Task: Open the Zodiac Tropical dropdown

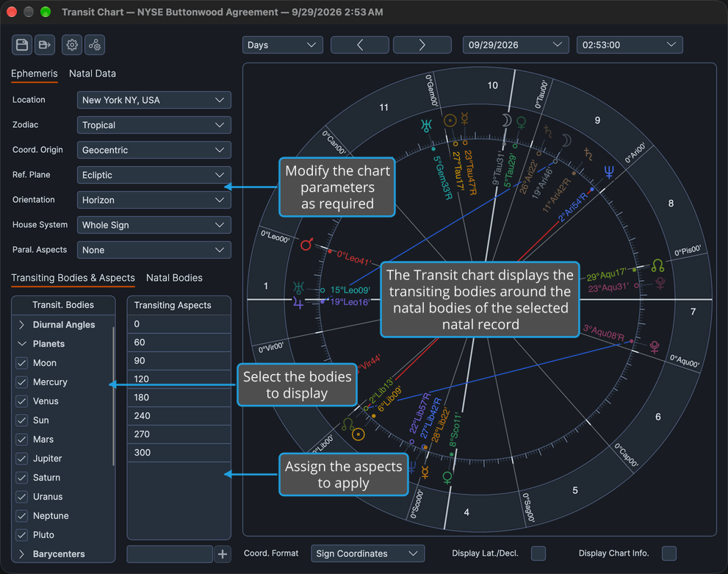Action: click(154, 125)
